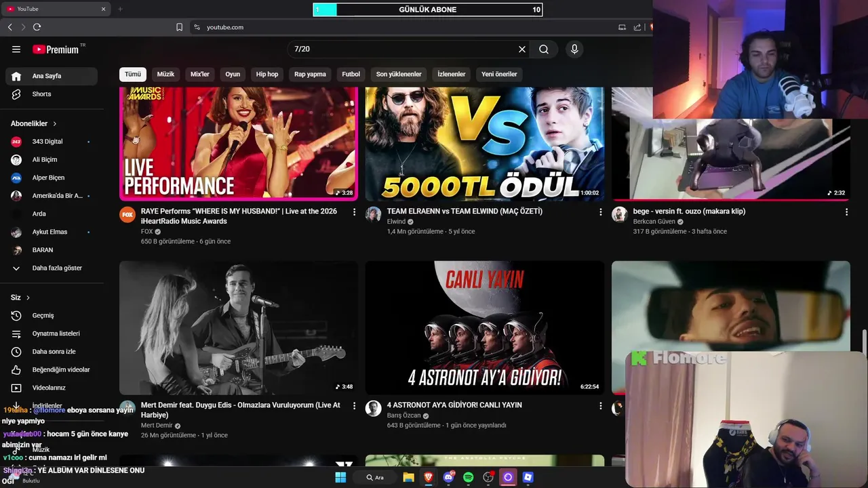Open Arda channel in subscriptions
The height and width of the screenshot is (488, 868).
52,213
